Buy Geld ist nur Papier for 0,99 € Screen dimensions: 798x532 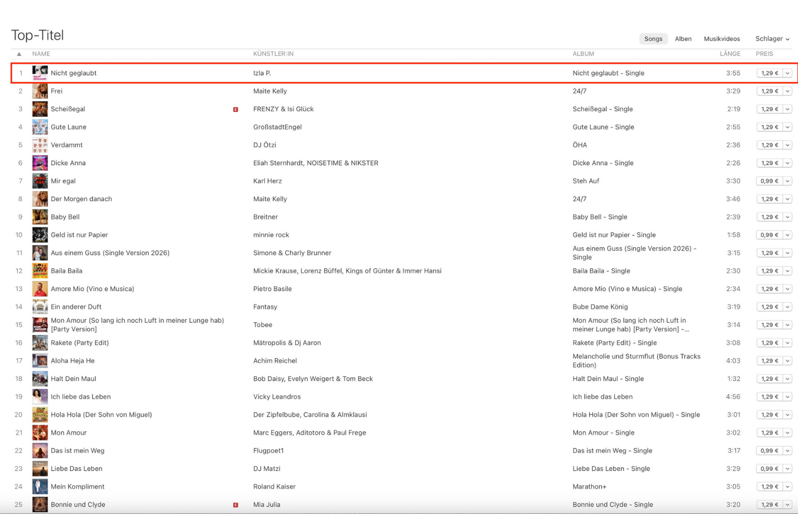tap(769, 235)
